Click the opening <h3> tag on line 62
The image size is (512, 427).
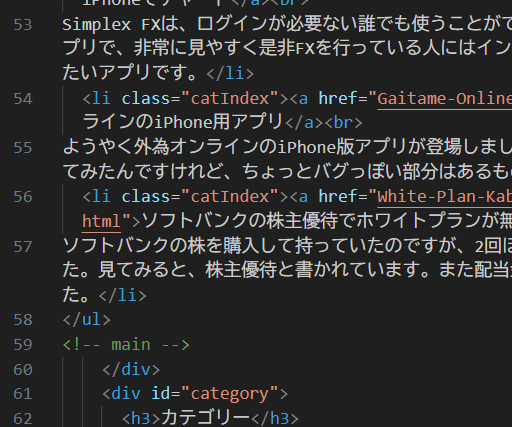coord(141,418)
